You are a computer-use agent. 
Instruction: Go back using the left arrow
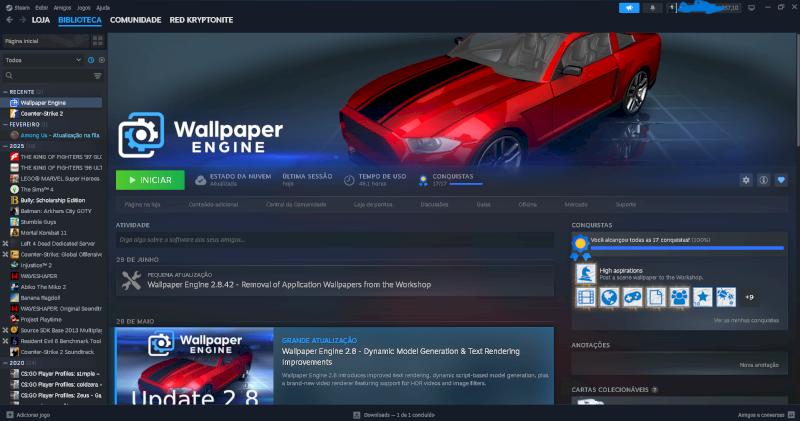9,20
